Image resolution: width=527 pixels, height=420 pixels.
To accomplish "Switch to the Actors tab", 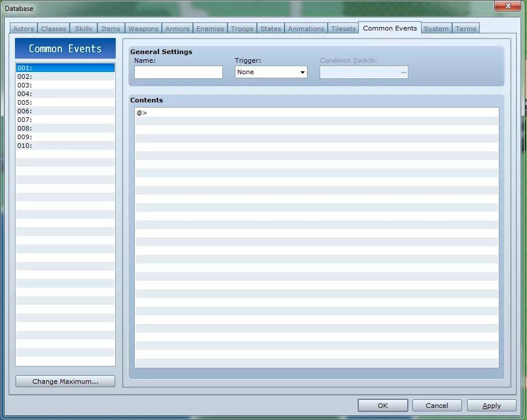I will point(24,29).
